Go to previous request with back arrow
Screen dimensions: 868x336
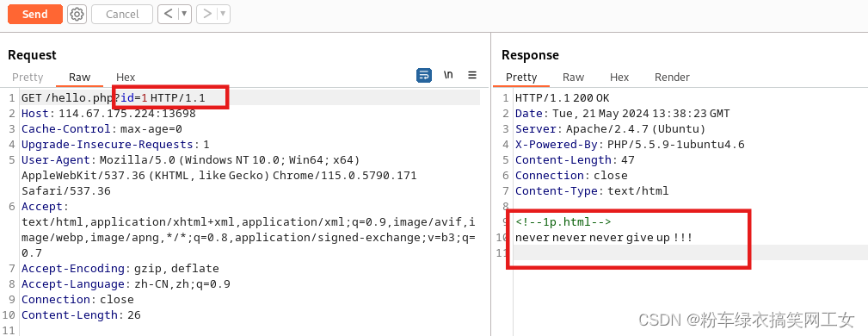pyautogui.click(x=168, y=15)
